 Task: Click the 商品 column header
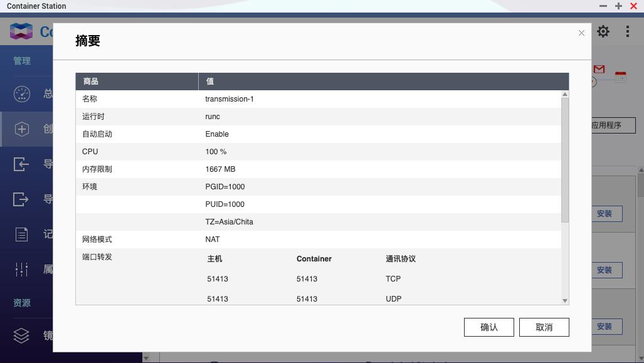[x=137, y=82]
